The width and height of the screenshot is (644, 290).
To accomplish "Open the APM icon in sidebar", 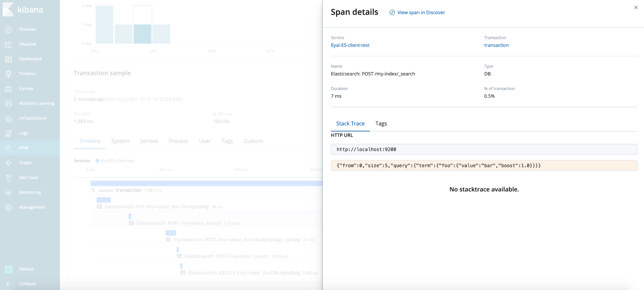I will tap(9, 148).
